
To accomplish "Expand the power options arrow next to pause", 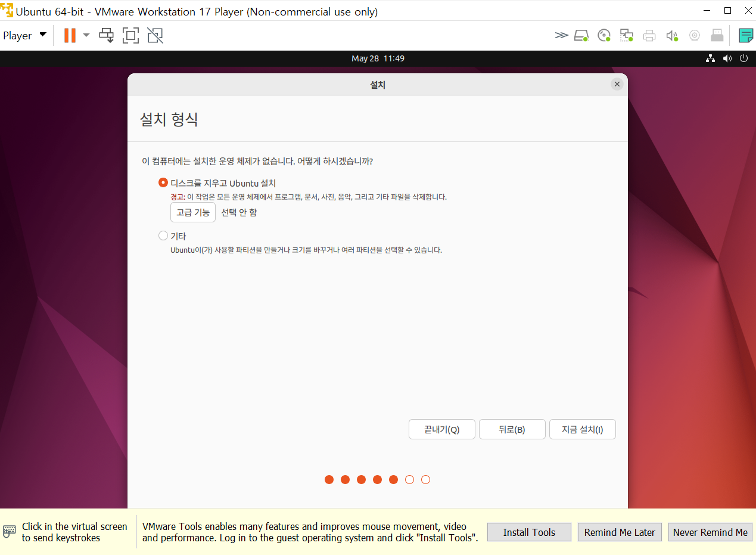I will [x=86, y=35].
